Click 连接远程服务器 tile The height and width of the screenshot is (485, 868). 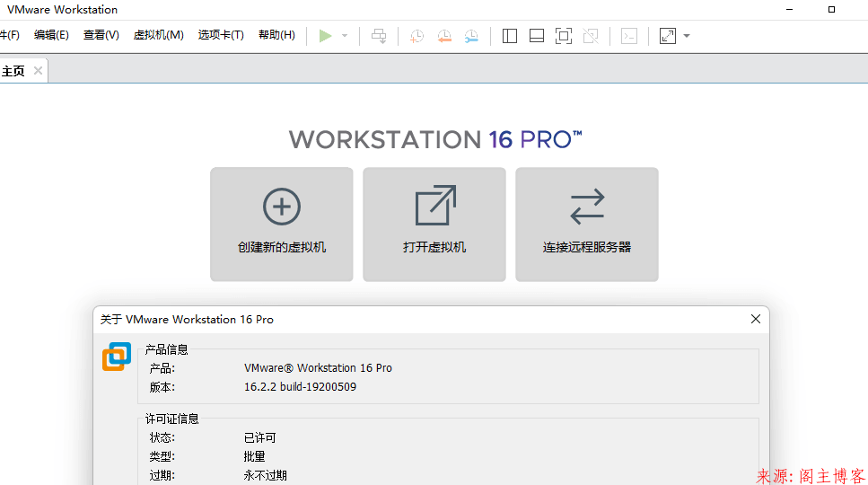click(587, 225)
